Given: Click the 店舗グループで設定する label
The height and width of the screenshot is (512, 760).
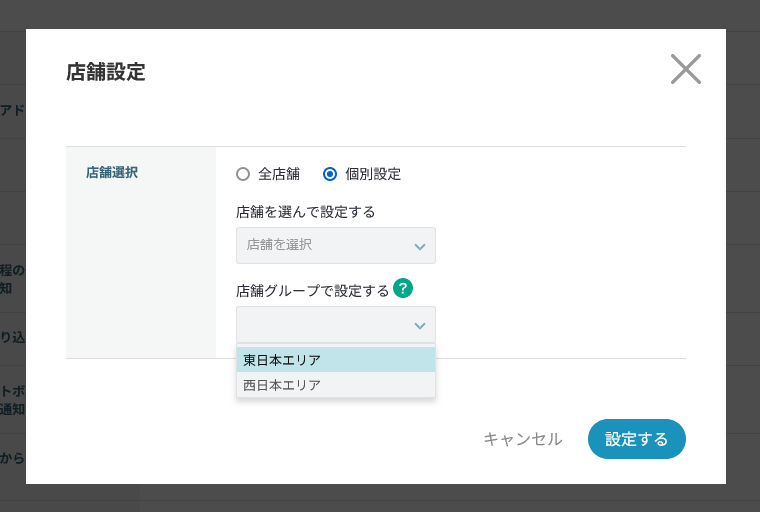Looking at the screenshot, I should pyautogui.click(x=312, y=291).
